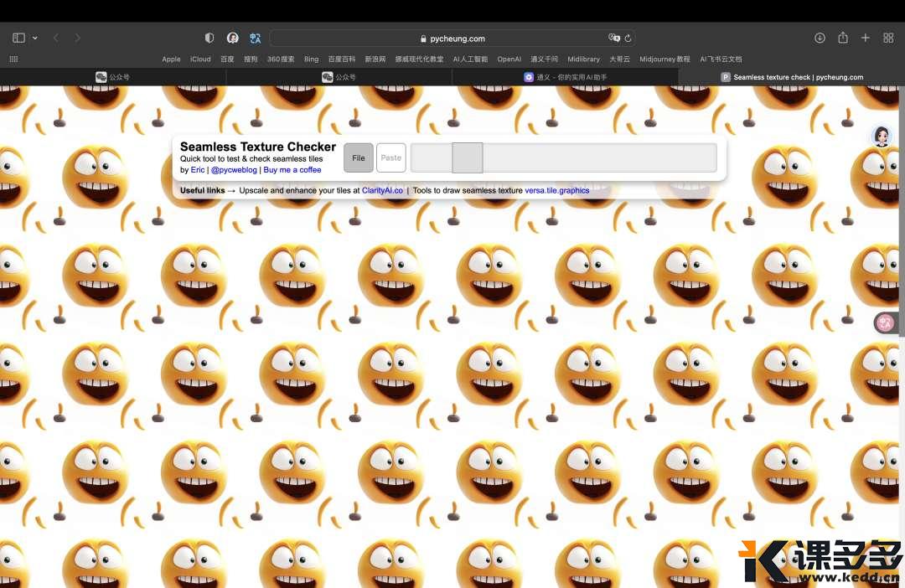Show the tab overview grid icon
The image size is (905, 588).
888,38
